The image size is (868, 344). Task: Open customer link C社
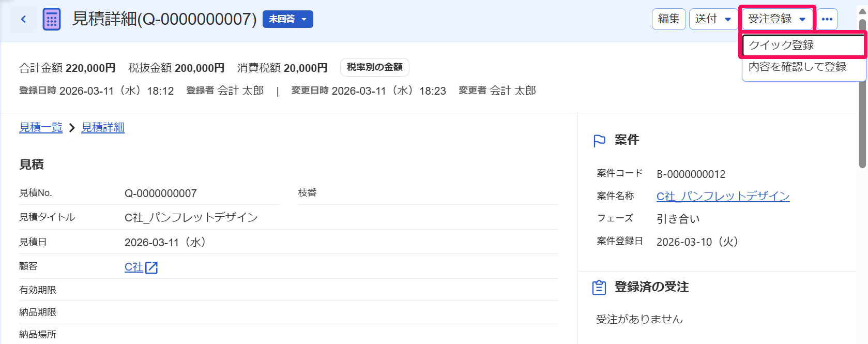(133, 267)
